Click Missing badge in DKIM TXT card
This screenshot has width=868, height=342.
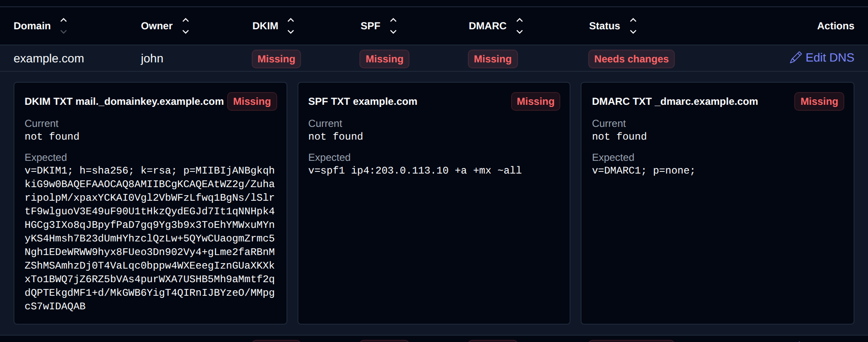point(252,101)
